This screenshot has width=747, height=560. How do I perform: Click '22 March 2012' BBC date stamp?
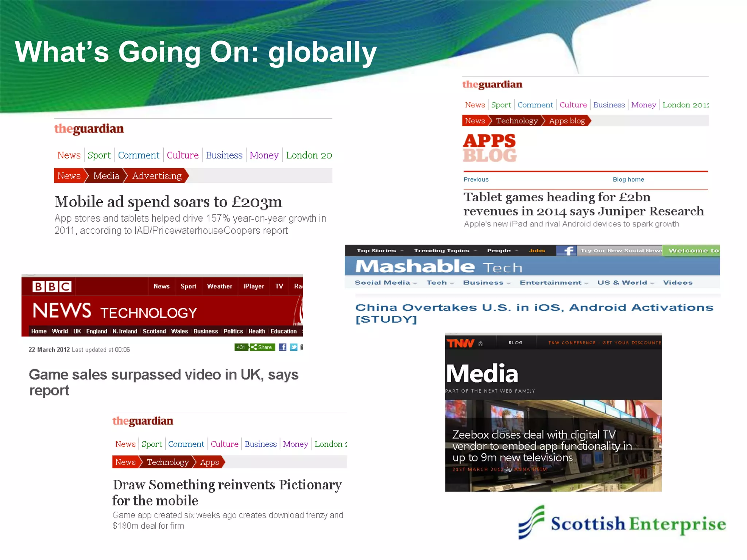[49, 350]
